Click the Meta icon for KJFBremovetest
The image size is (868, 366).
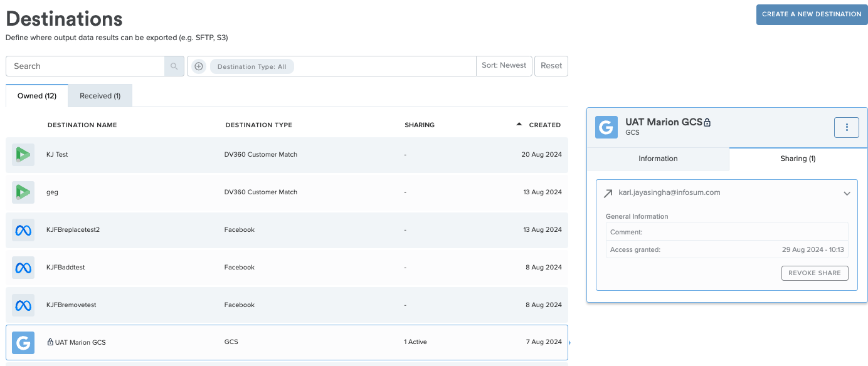(x=23, y=305)
